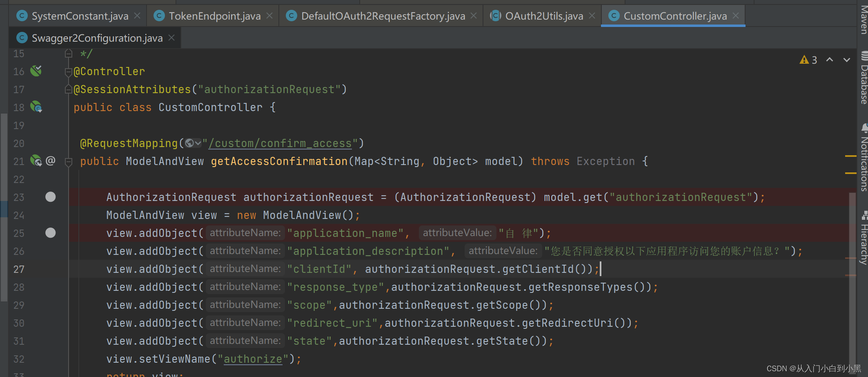
Task: Open the URL globe dropdown in @RequestMapping
Action: click(193, 143)
